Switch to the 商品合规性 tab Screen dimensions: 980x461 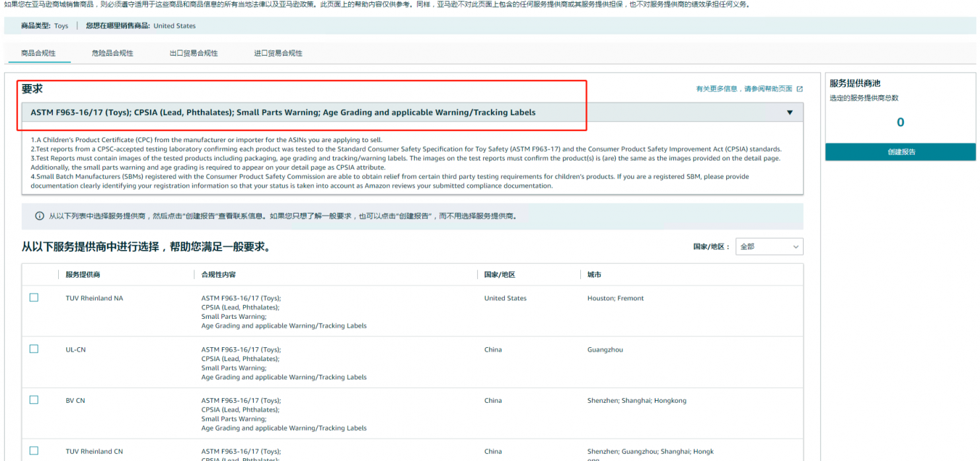pyautogui.click(x=38, y=53)
